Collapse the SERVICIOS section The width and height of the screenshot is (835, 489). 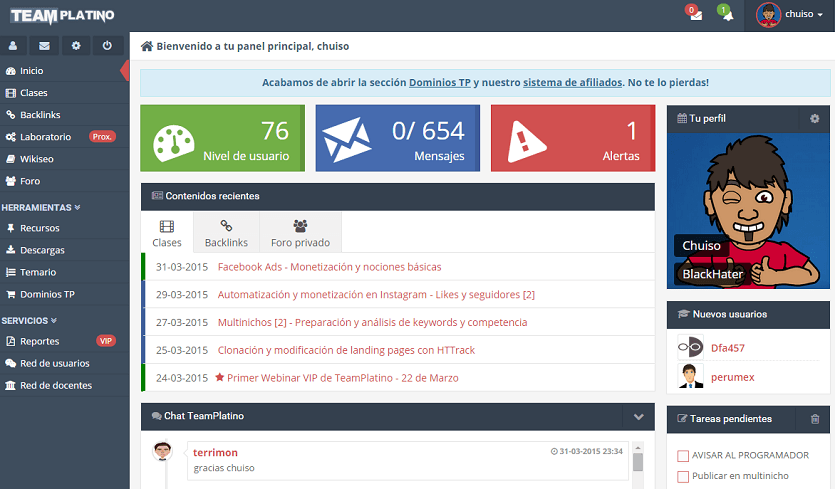[29, 321]
